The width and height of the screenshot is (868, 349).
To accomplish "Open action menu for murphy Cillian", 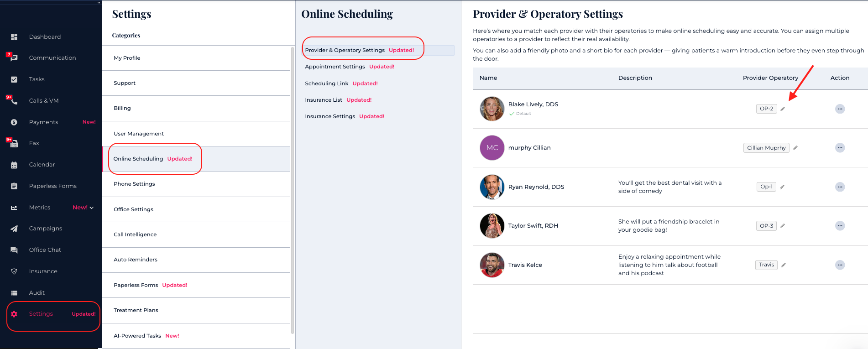I will pos(840,148).
